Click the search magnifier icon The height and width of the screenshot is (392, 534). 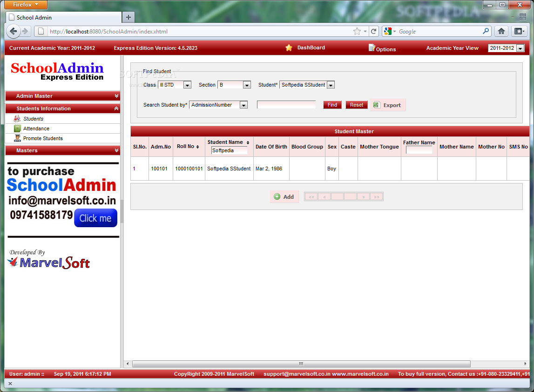(x=486, y=31)
